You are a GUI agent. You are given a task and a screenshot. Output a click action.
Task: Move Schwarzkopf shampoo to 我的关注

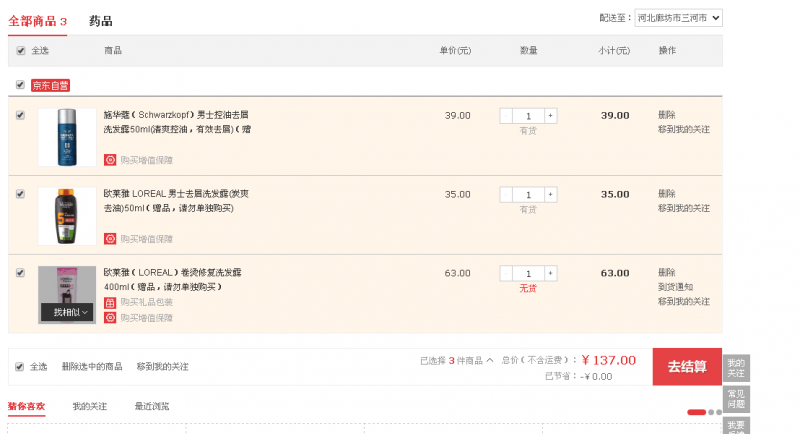684,130
